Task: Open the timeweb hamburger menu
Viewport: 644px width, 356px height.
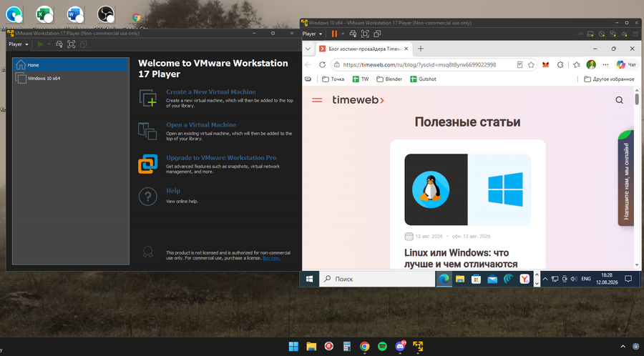Action: (317, 100)
